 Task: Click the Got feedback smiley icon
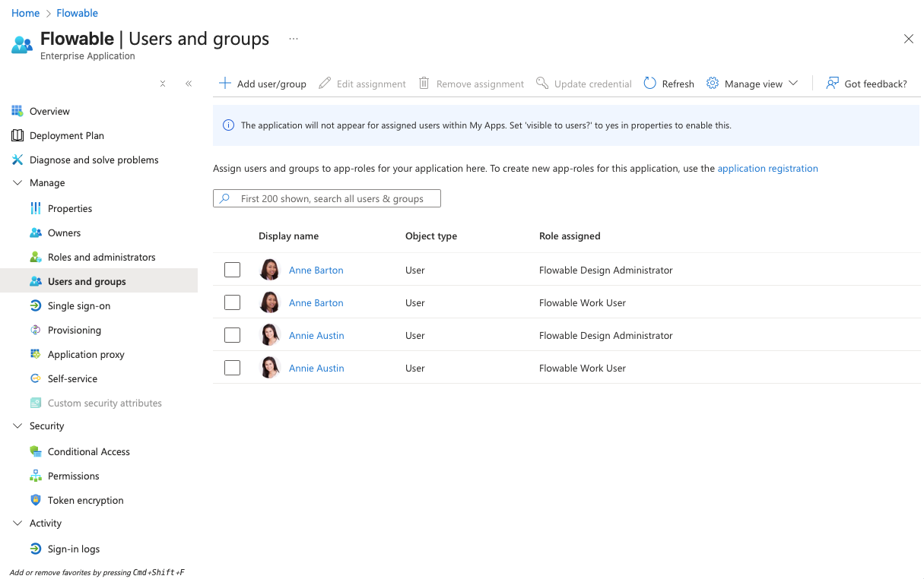coord(832,83)
